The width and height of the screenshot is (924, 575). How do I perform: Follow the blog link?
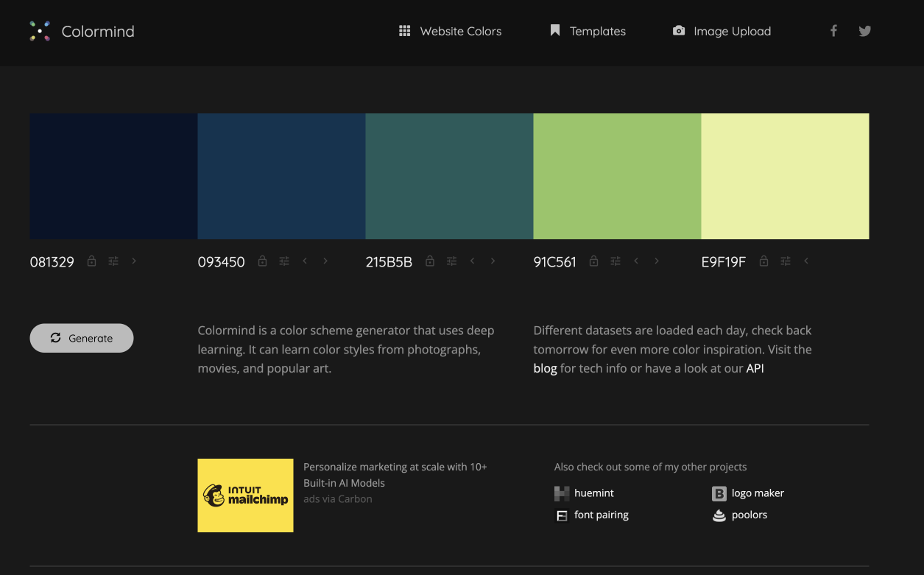[x=545, y=368]
